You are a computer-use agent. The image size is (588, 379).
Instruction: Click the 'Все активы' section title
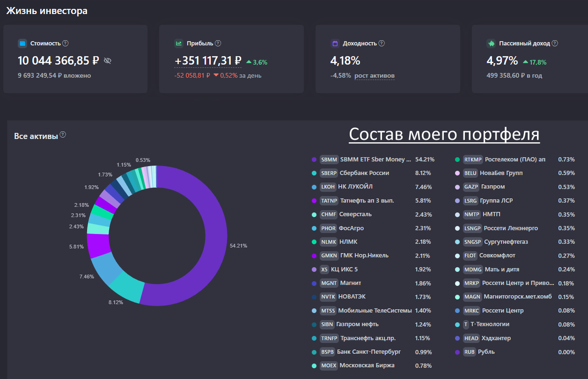click(x=36, y=136)
